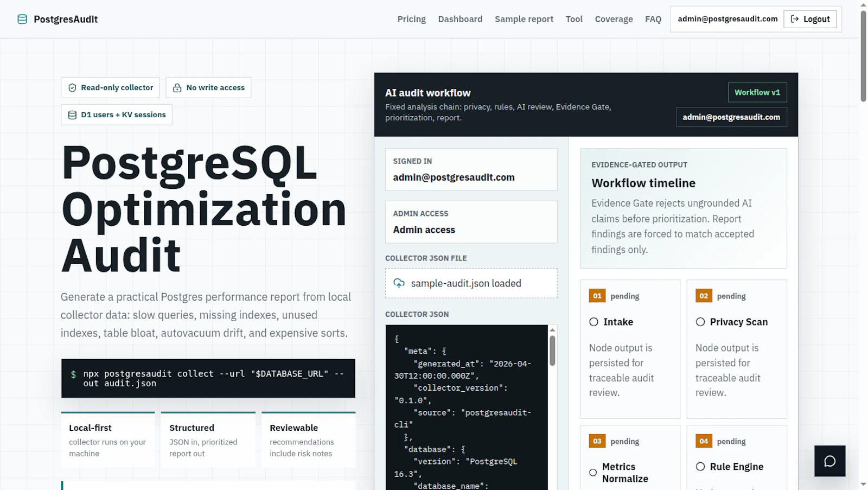Click the No write access badge
This screenshot has height=490, width=868.
[208, 88]
